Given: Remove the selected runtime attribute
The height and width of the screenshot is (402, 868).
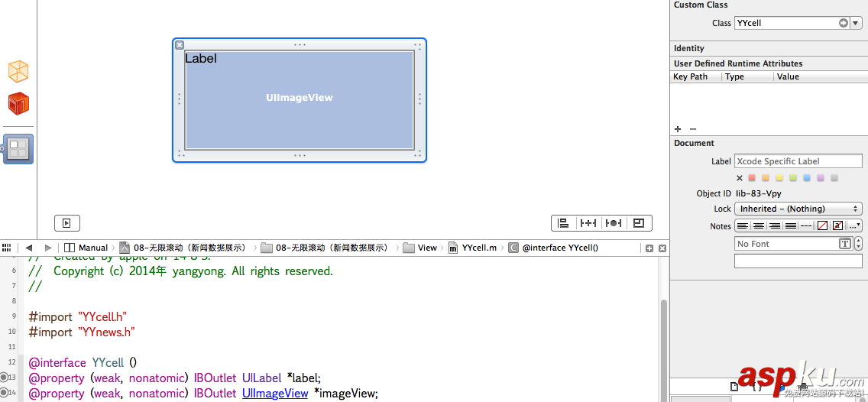Looking at the screenshot, I should click(692, 129).
